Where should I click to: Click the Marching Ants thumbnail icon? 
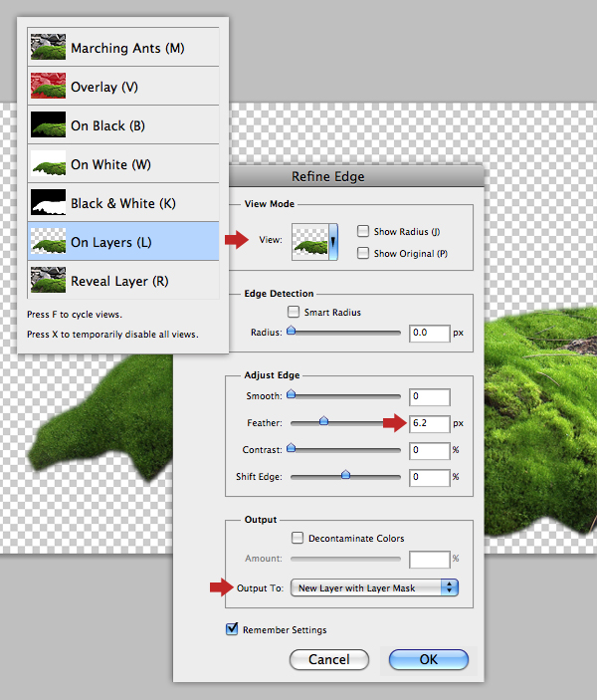pyautogui.click(x=48, y=47)
